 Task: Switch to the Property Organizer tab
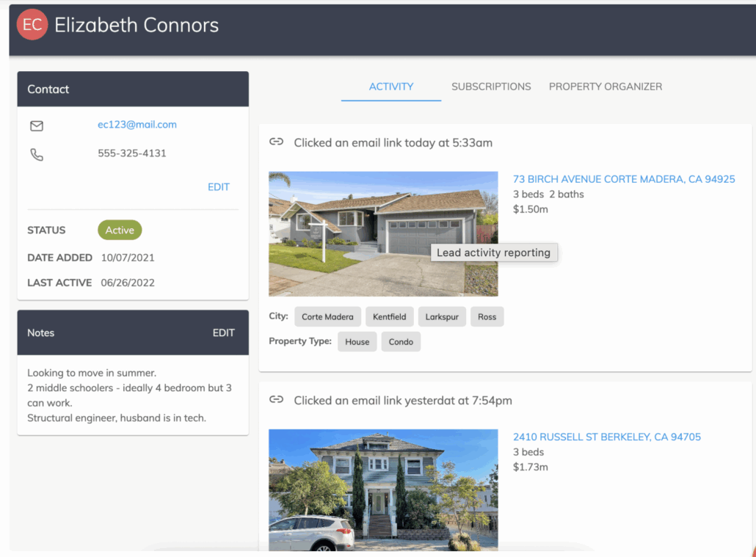click(605, 86)
